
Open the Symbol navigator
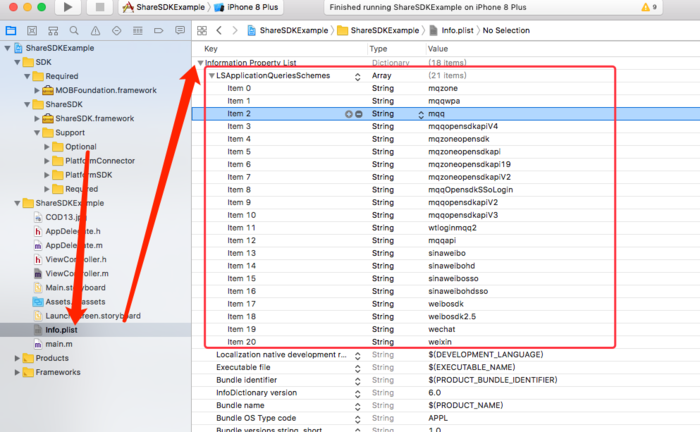(x=53, y=30)
